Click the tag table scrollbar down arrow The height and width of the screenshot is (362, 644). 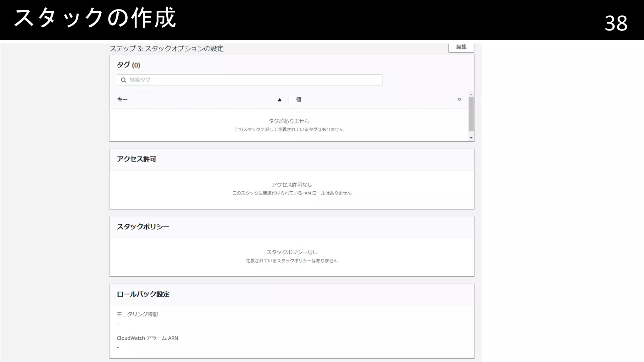(x=471, y=138)
